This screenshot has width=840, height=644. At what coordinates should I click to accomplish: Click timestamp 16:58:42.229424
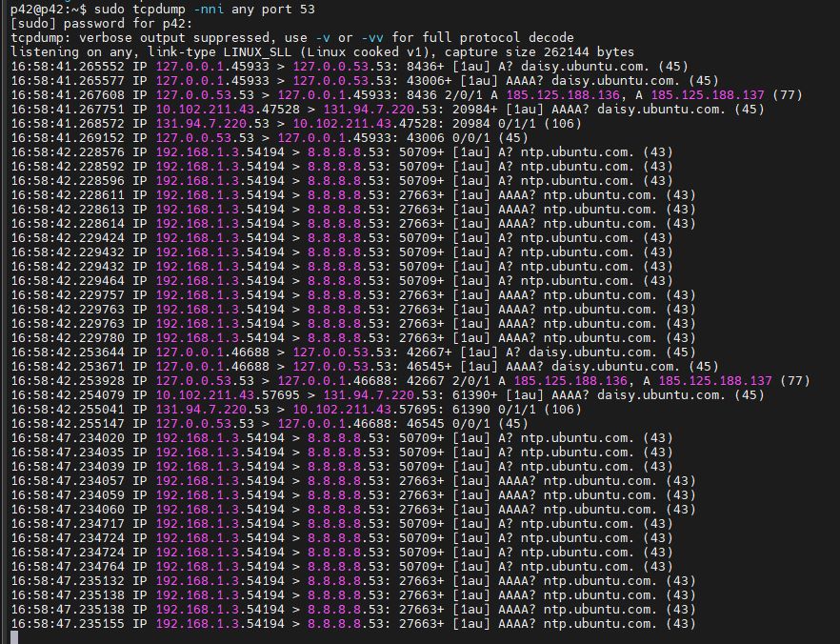pos(68,238)
